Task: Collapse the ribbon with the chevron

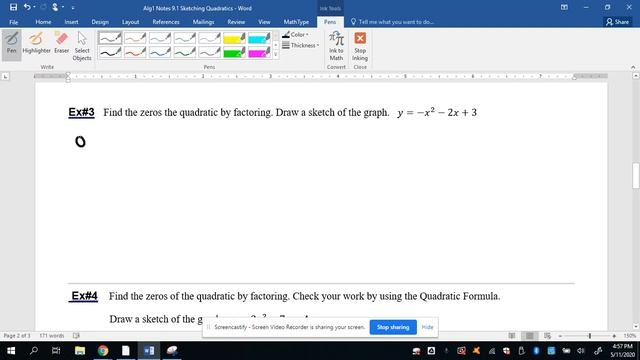Action: point(633,67)
